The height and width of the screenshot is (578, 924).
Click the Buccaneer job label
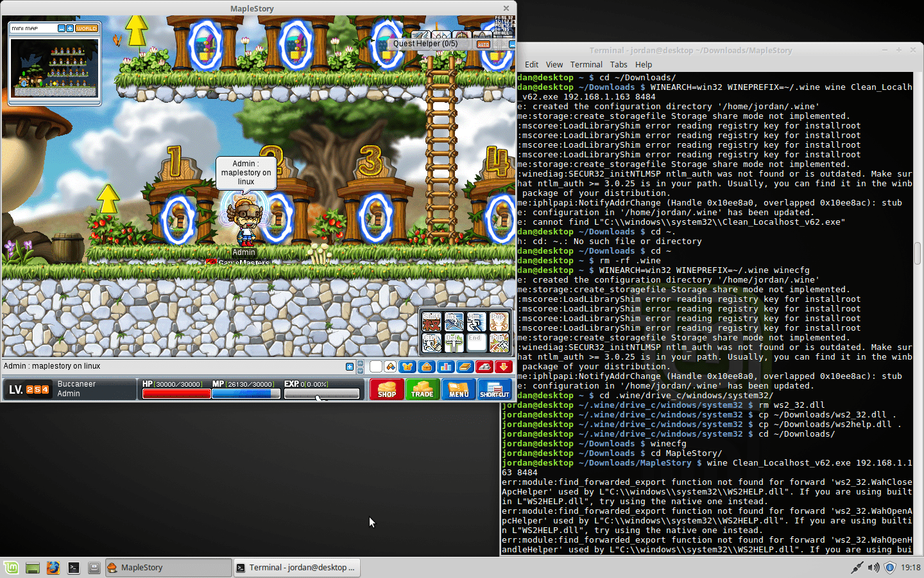(76, 384)
